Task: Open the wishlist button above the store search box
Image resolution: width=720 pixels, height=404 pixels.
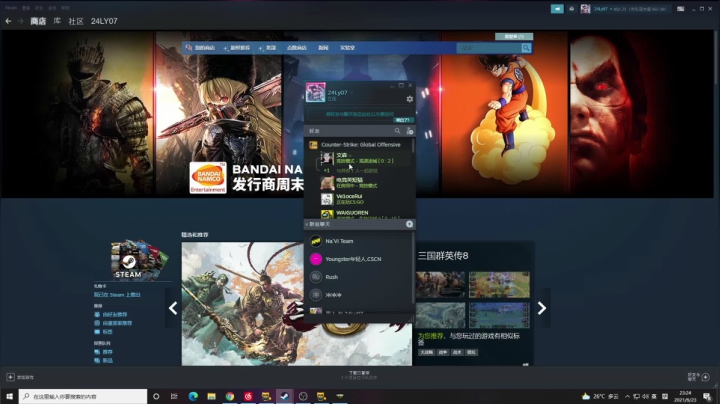Action: (x=514, y=36)
